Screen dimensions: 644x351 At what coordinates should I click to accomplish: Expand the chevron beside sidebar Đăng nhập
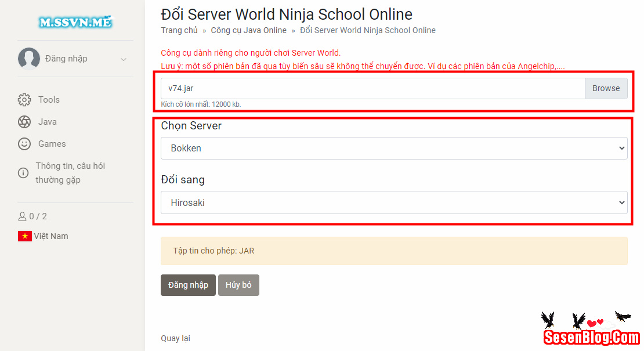point(123,59)
